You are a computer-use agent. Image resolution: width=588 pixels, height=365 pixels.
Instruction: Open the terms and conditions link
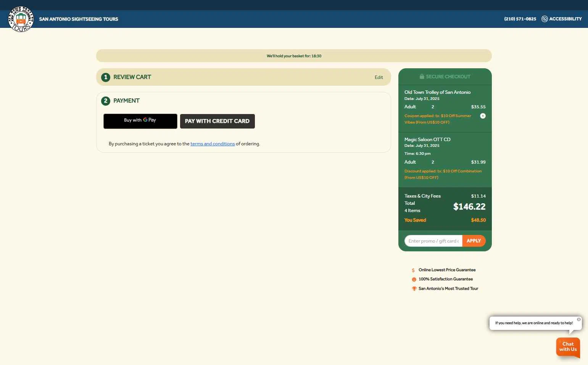(x=213, y=144)
